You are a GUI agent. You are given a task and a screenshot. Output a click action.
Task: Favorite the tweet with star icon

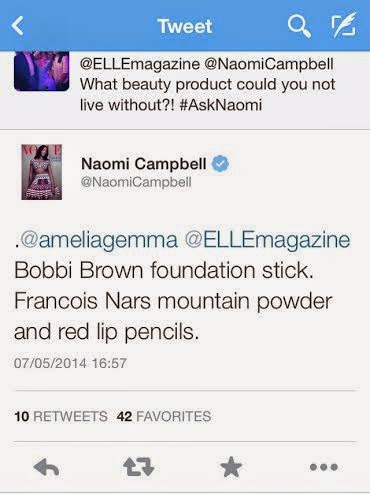click(231, 467)
